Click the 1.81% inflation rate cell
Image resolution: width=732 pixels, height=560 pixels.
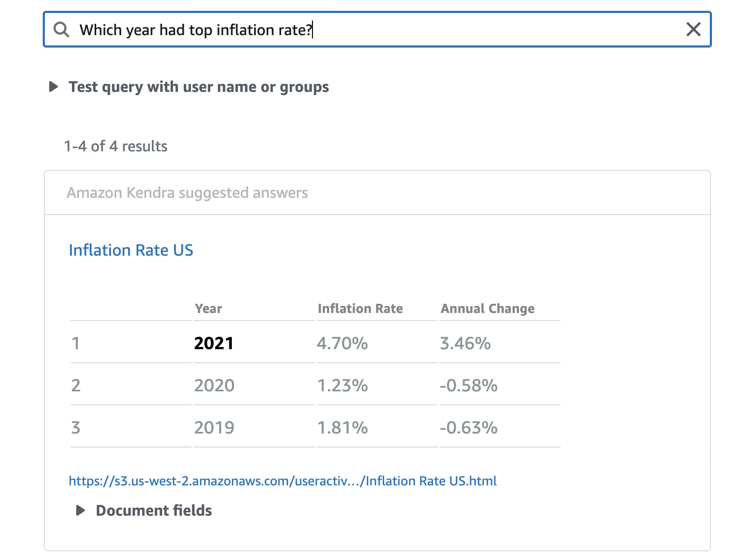[342, 428]
